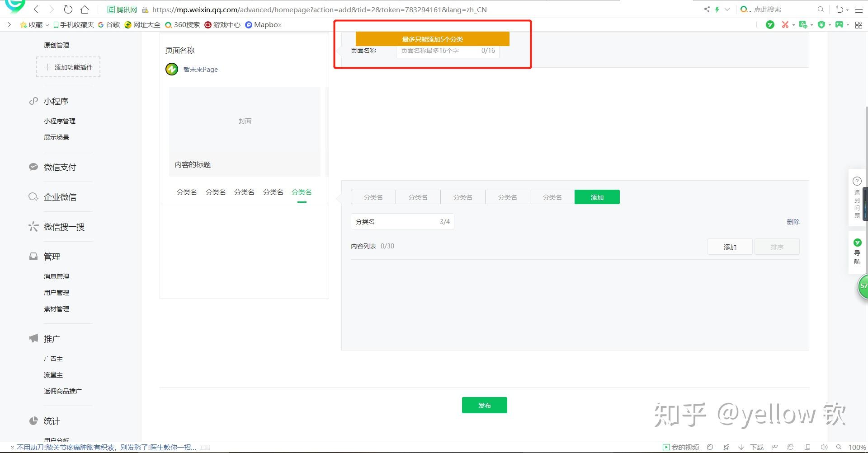Click the IE compatibility mode icon
The image size is (868, 453).
tap(791, 447)
